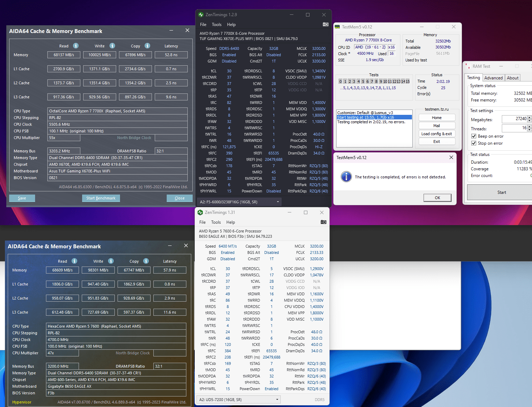Click the Home button in TestMem5
Viewport: 532px width, 407px height.
coord(437,118)
